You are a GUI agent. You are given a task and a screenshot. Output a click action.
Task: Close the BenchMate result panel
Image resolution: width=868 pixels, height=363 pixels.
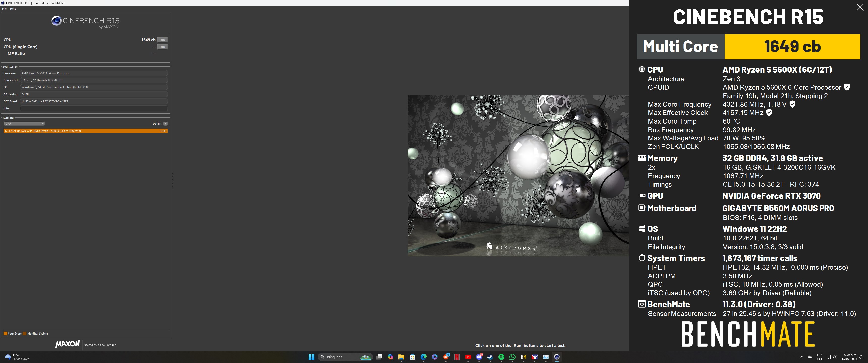[x=860, y=7]
